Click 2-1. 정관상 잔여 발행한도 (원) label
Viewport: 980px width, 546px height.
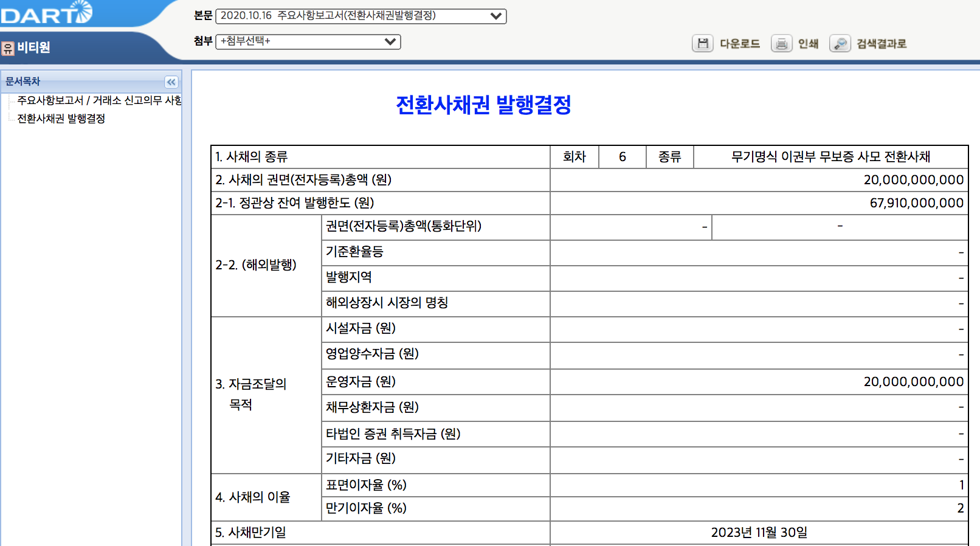point(295,203)
